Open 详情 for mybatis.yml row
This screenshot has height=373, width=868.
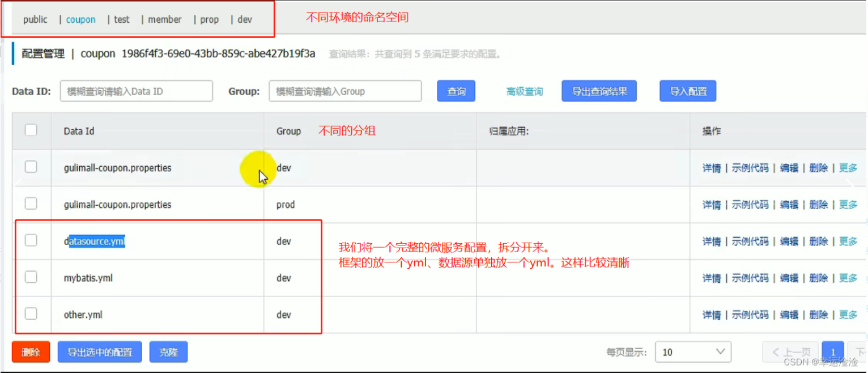point(712,278)
